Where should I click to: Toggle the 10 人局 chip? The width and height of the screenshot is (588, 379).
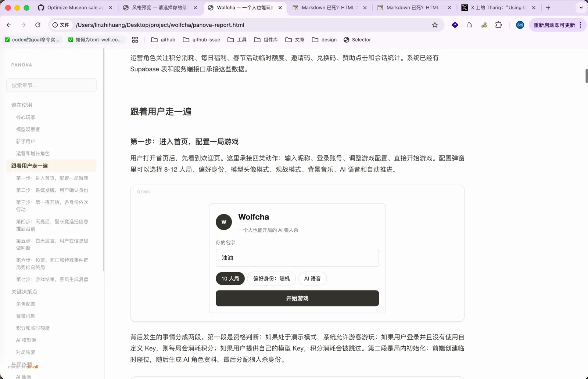pos(230,279)
